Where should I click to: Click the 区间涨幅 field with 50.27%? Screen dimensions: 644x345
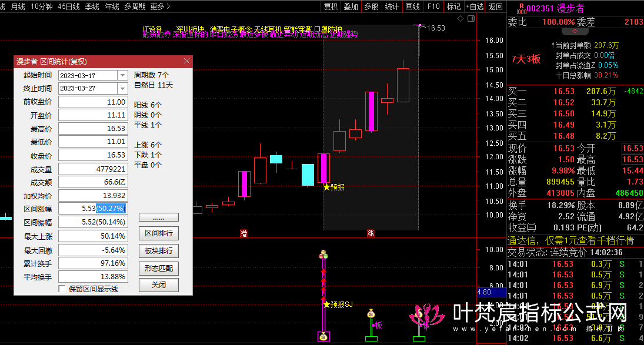click(94, 209)
